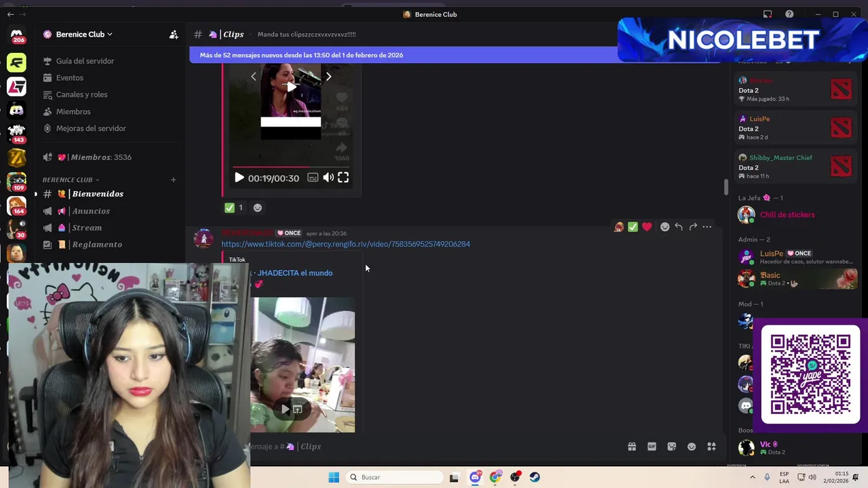Go back with the left arrow

[10, 14]
